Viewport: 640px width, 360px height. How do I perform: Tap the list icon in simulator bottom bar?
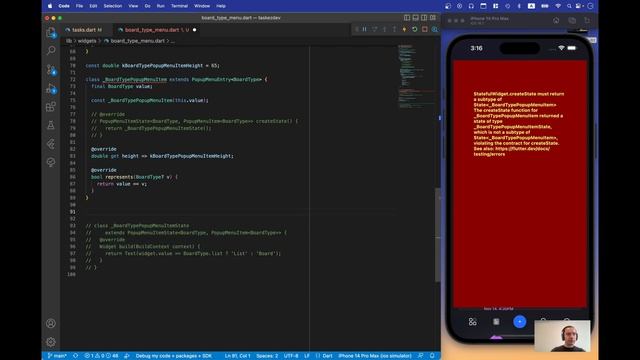click(x=496, y=322)
